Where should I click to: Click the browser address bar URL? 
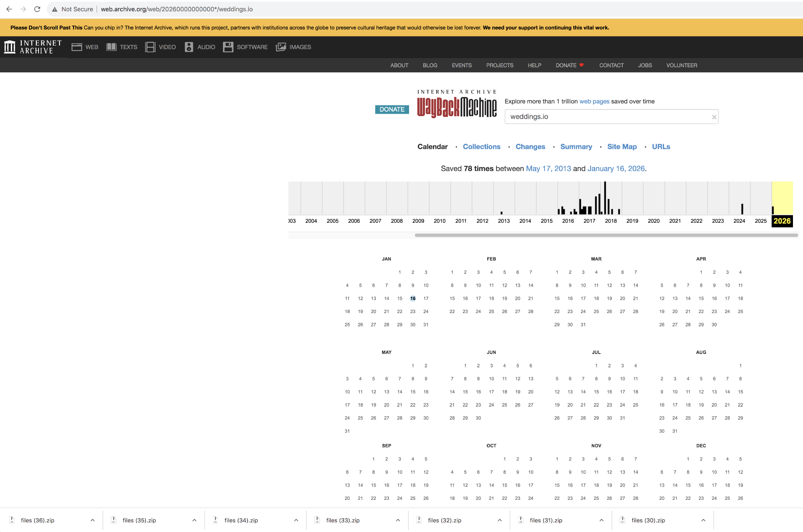pyautogui.click(x=176, y=9)
